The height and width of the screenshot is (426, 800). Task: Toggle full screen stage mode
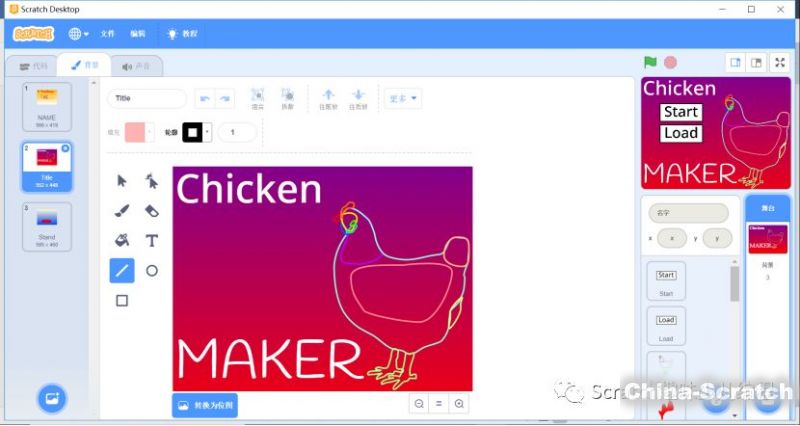781,62
